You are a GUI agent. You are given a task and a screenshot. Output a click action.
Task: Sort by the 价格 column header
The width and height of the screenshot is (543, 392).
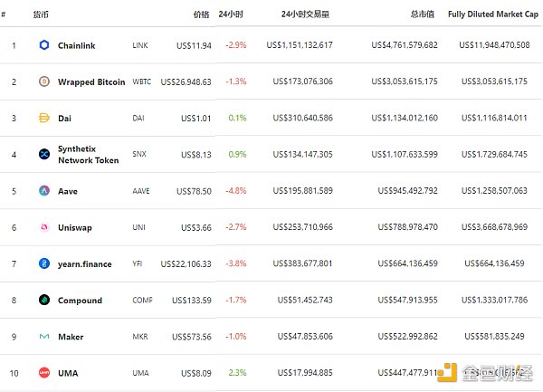(201, 14)
